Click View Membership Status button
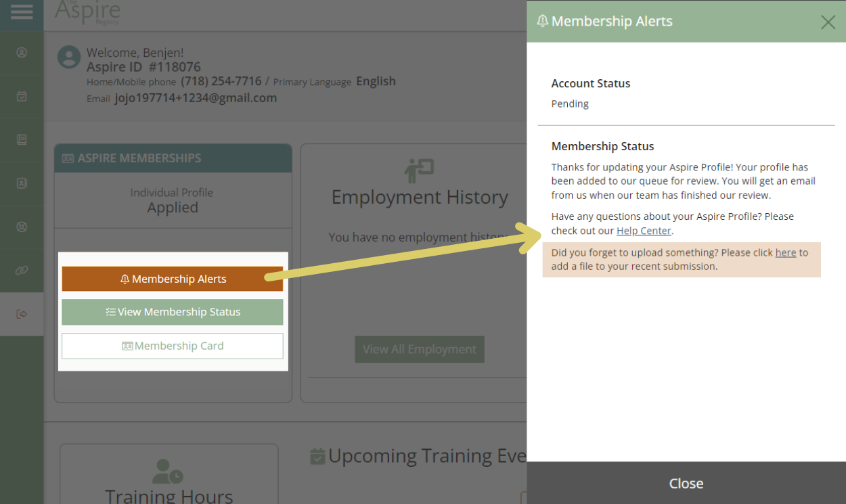This screenshot has width=846, height=504. (173, 312)
